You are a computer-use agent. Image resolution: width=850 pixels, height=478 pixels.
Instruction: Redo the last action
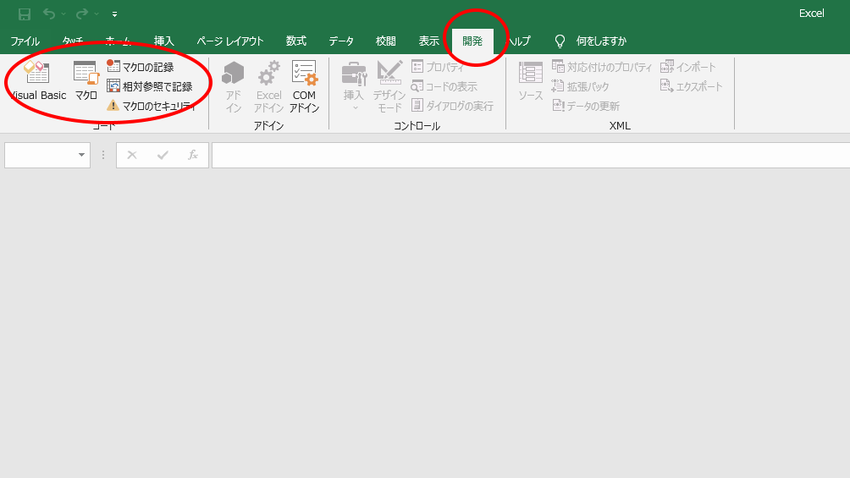pos(82,14)
